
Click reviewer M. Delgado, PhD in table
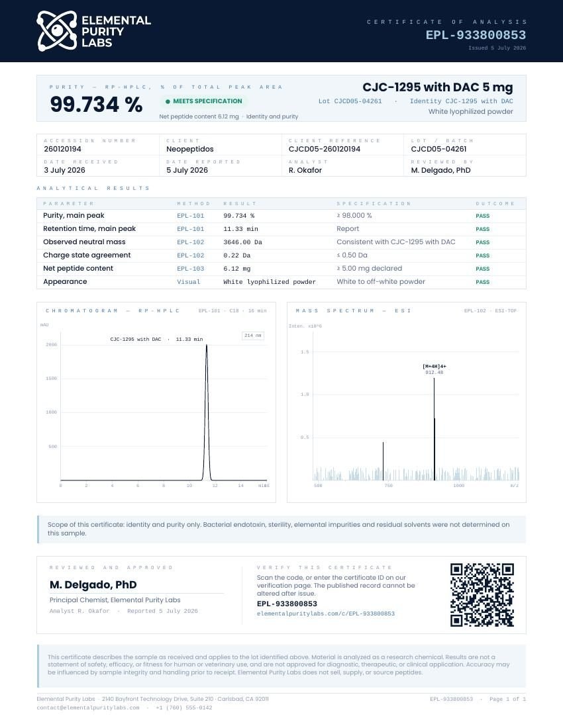pos(441,170)
